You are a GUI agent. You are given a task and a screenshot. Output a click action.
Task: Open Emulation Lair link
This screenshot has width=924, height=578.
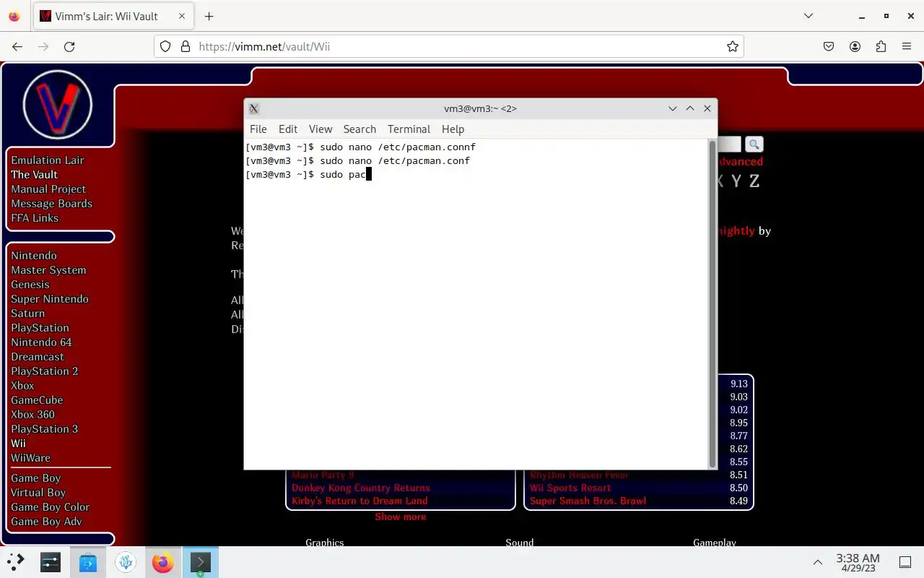[x=47, y=160]
